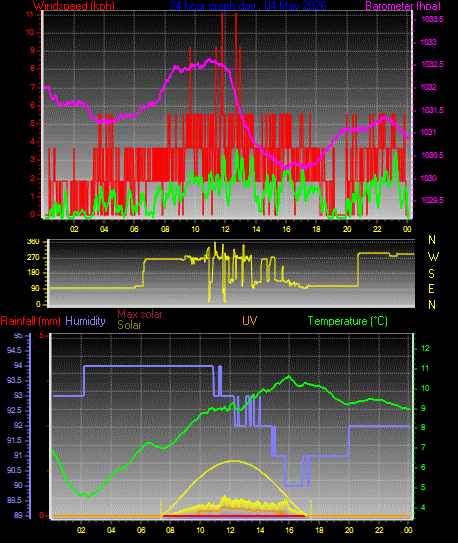This screenshot has width=458, height=543.
Task: Click the "24 hour graph day : 04 May 2026" heading
Action: [248, 6]
